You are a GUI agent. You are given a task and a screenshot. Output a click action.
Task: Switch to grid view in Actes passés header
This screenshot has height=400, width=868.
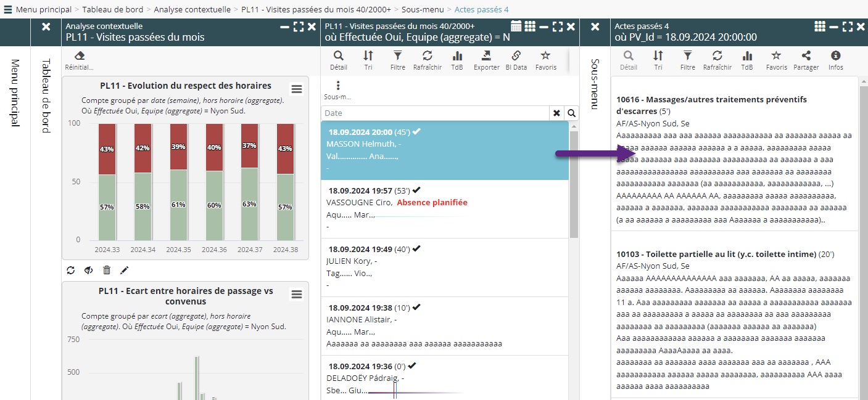[820, 27]
